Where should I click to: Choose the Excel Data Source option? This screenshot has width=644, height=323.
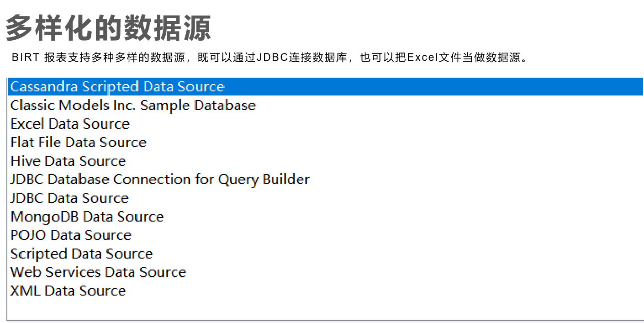[69, 124]
